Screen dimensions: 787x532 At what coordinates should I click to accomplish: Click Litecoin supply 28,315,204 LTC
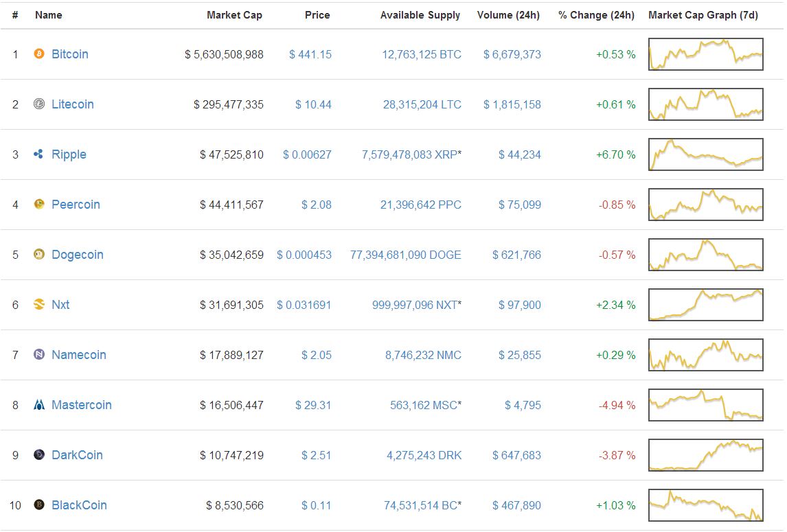click(422, 104)
